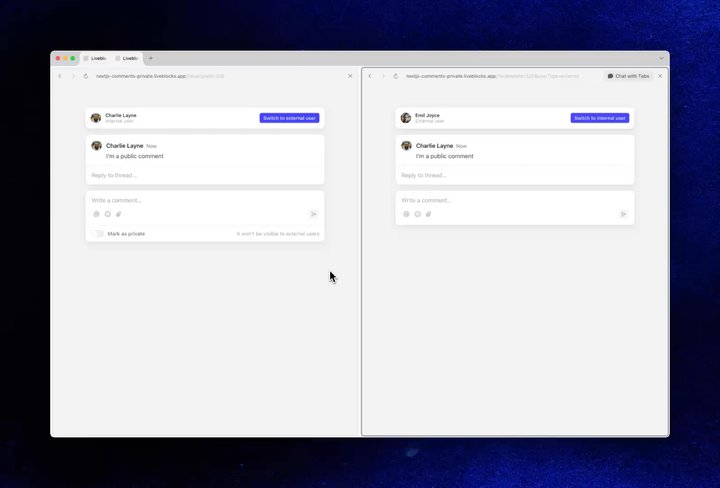Focus the left Reply to thread field

coord(205,175)
